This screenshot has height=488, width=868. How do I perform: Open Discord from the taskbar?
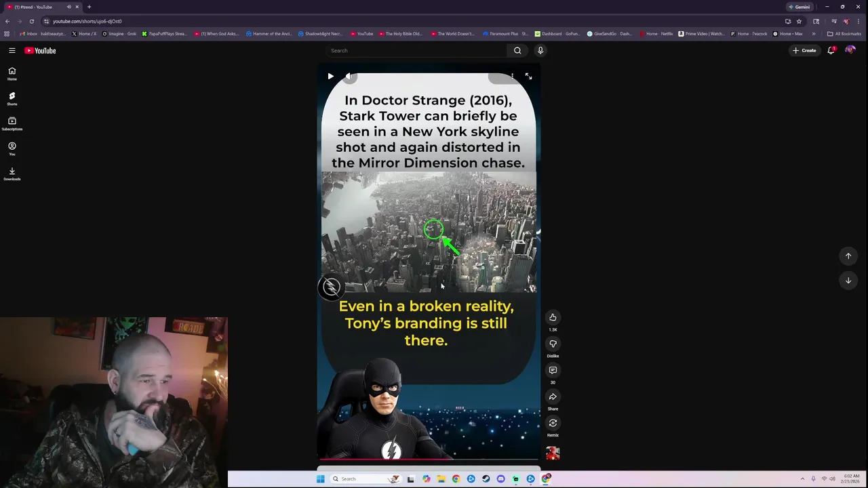(x=500, y=479)
